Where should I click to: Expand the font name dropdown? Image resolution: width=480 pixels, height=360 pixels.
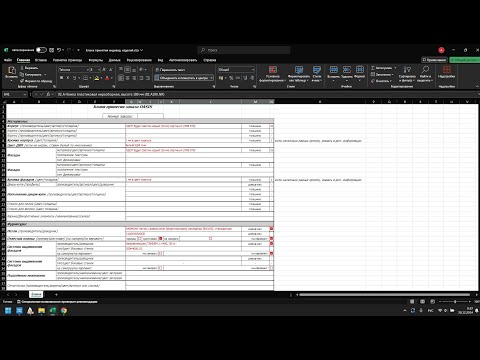(88, 70)
